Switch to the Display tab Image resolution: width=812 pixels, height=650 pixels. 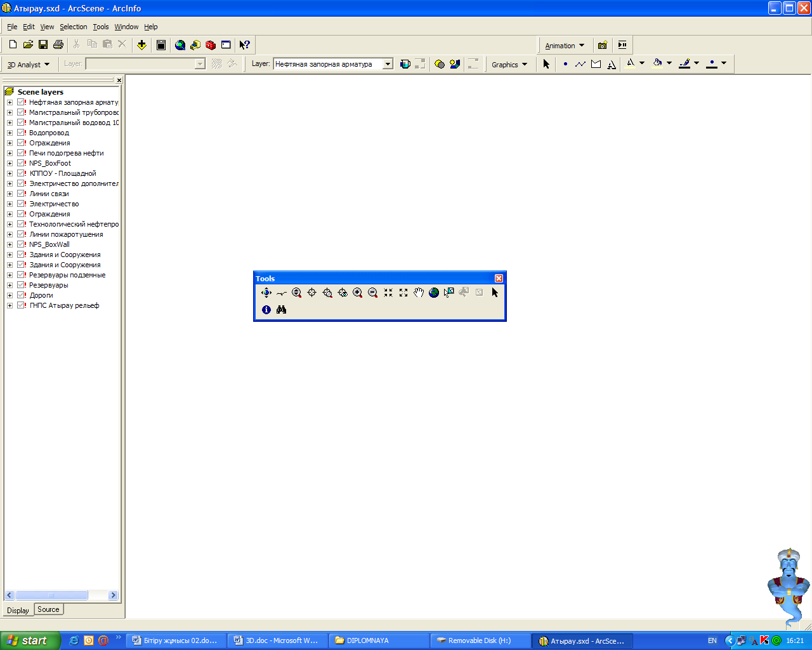tap(18, 610)
